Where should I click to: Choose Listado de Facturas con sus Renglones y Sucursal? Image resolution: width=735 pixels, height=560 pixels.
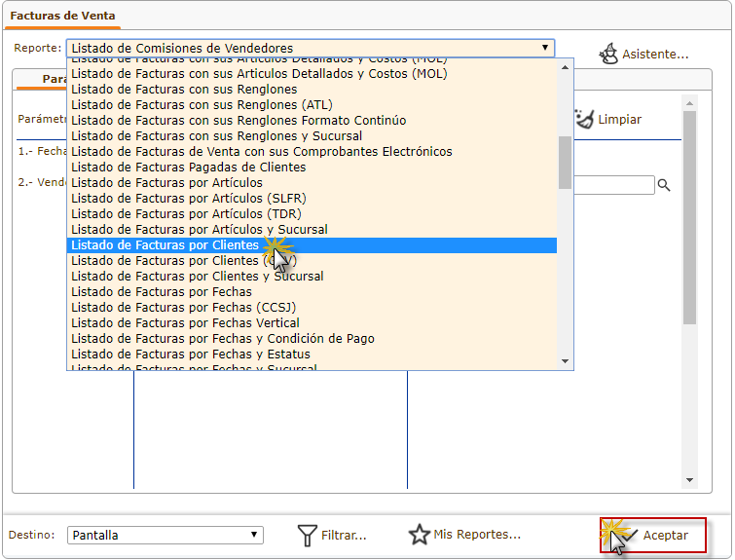click(x=312, y=136)
